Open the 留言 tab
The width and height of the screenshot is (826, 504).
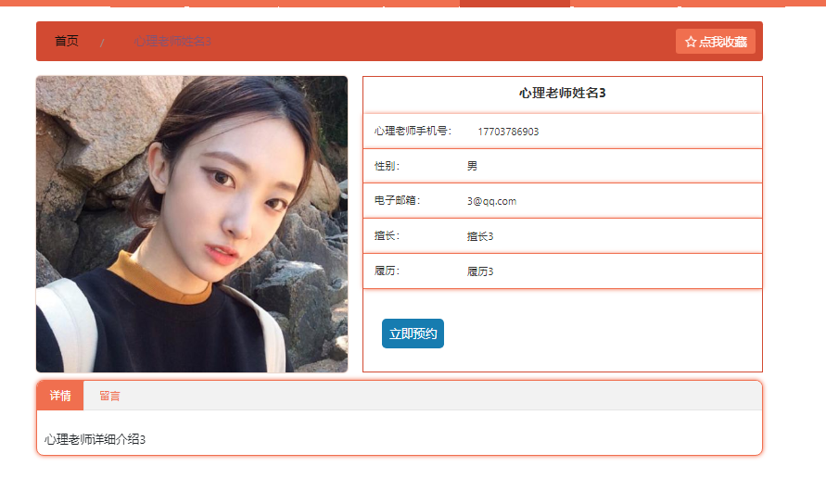109,396
